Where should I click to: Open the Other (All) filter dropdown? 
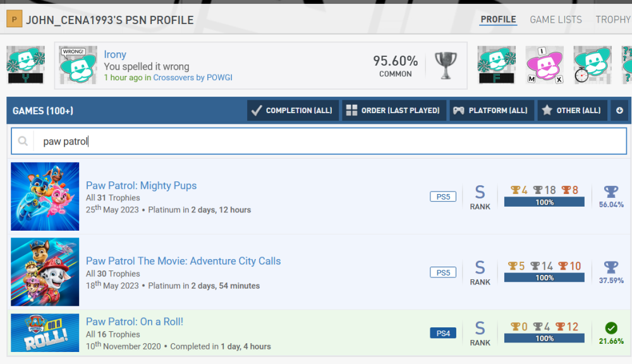coord(573,111)
